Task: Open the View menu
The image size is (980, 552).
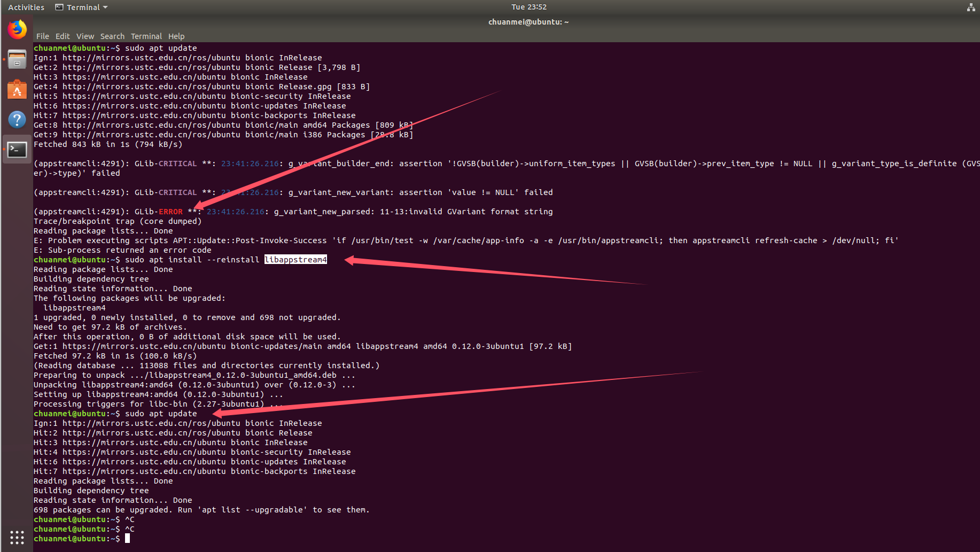Action: click(x=85, y=36)
